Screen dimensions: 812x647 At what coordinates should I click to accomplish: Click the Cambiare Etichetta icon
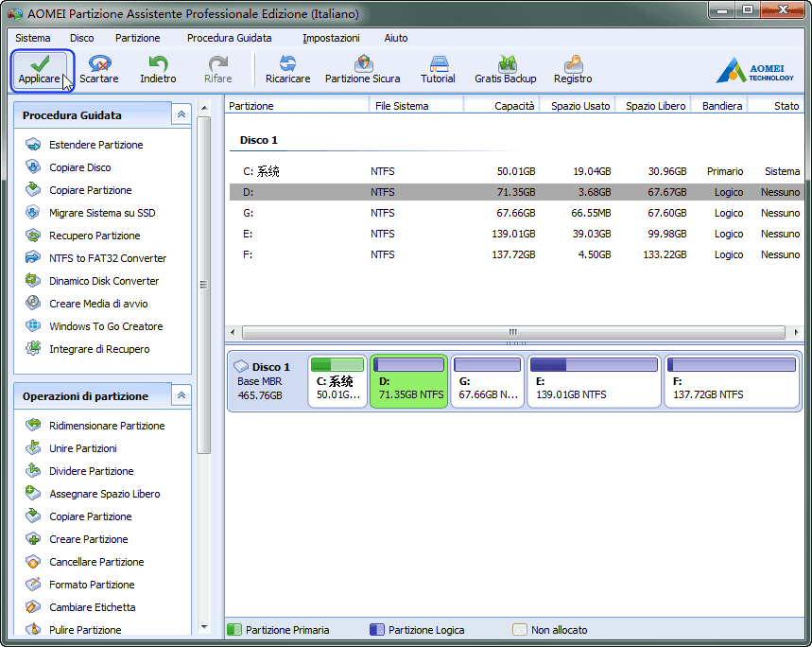pos(33,607)
